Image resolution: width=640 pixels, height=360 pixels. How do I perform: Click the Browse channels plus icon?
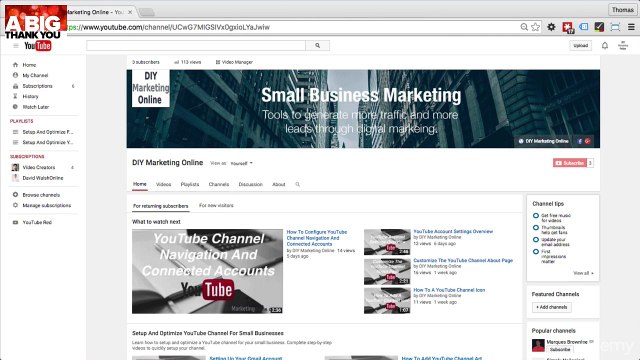click(x=16, y=195)
